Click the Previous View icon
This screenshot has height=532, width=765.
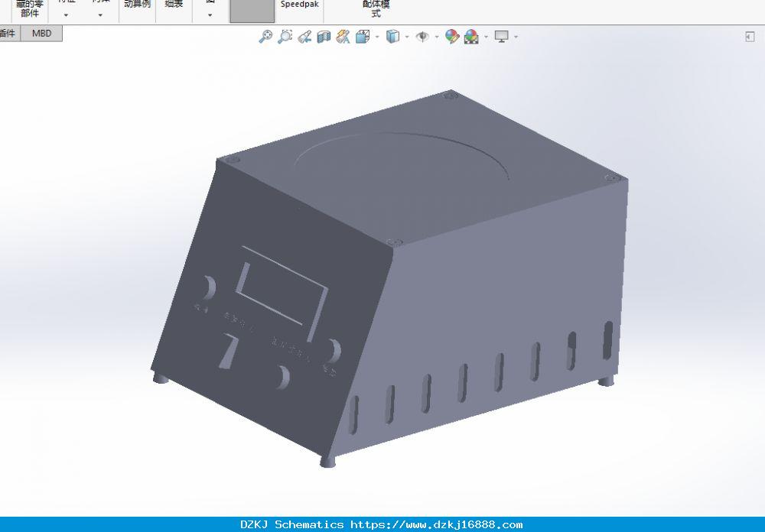[304, 37]
